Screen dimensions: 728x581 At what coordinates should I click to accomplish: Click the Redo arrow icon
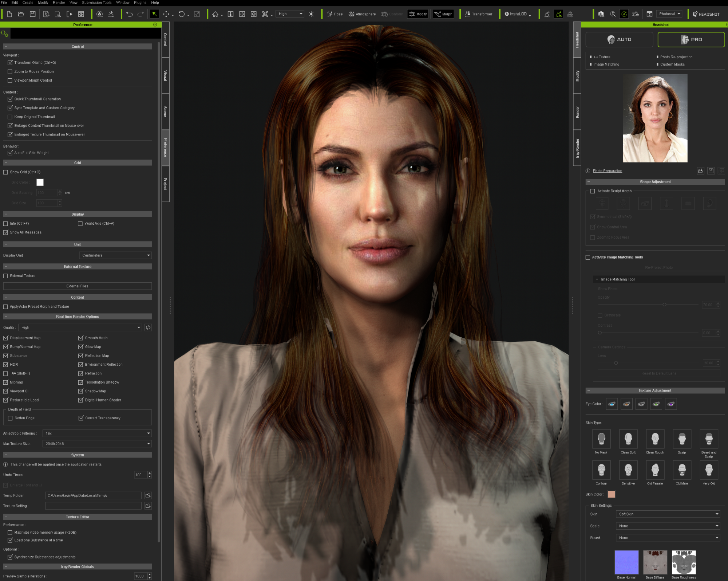[x=141, y=14]
